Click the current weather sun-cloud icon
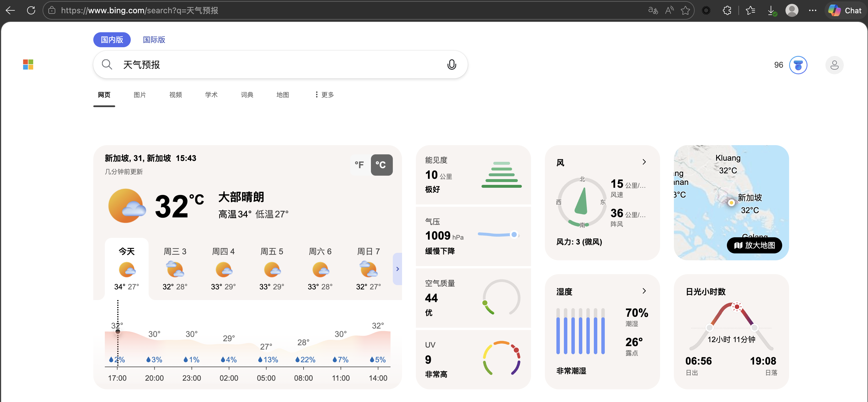 (127, 206)
